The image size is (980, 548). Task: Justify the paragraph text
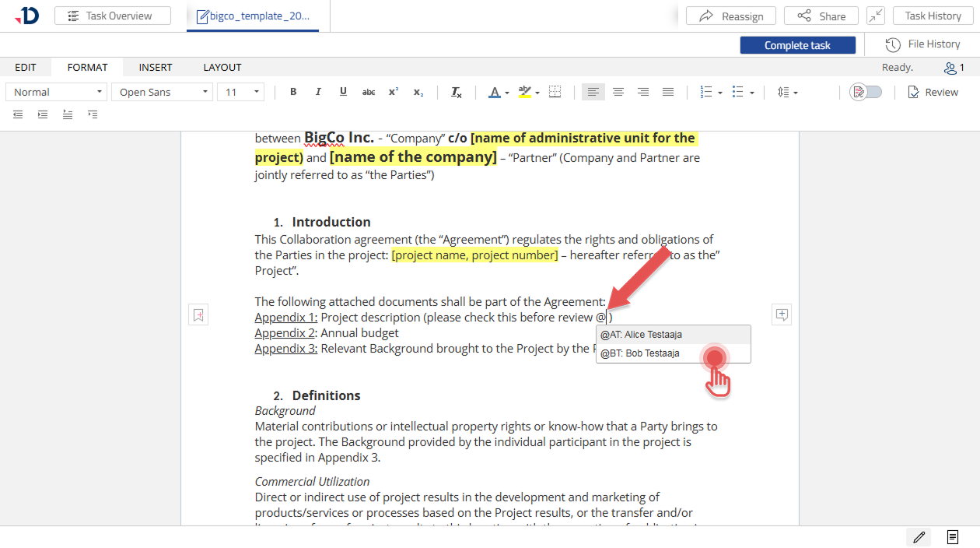[x=668, y=92]
